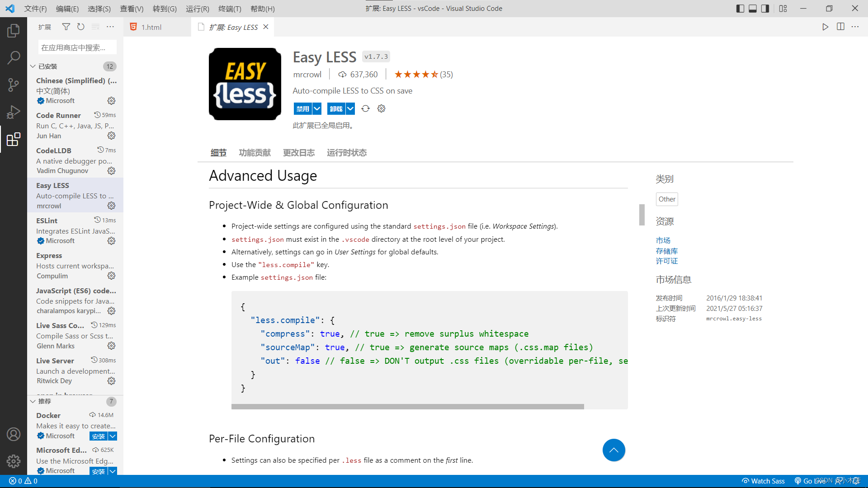Viewport: 868px width, 488px height.
Task: Open the File menu
Action: tap(35, 9)
